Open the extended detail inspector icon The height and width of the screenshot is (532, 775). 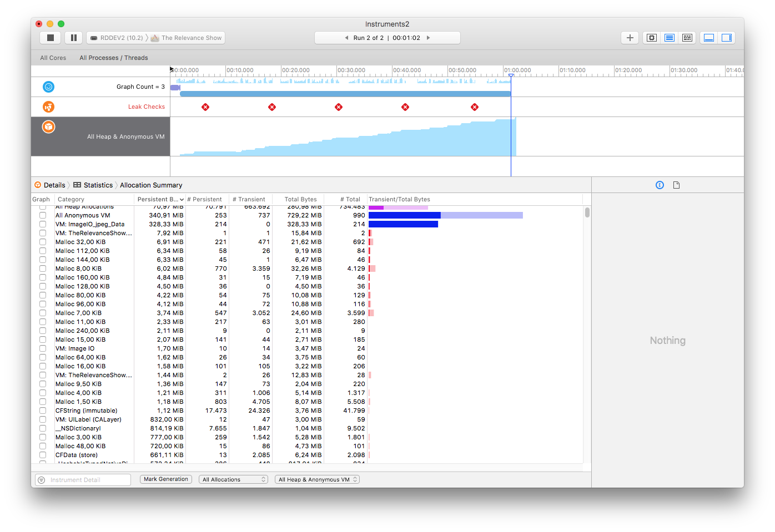point(660,185)
